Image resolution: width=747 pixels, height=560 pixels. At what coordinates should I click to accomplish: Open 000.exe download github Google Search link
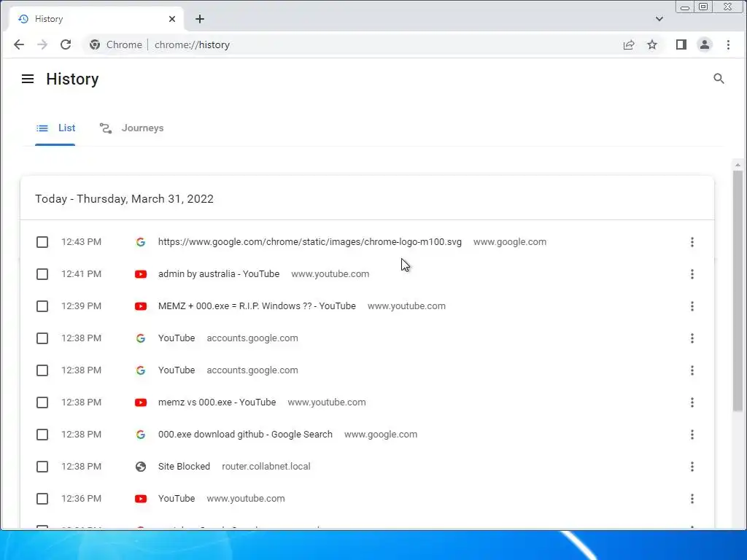click(245, 435)
